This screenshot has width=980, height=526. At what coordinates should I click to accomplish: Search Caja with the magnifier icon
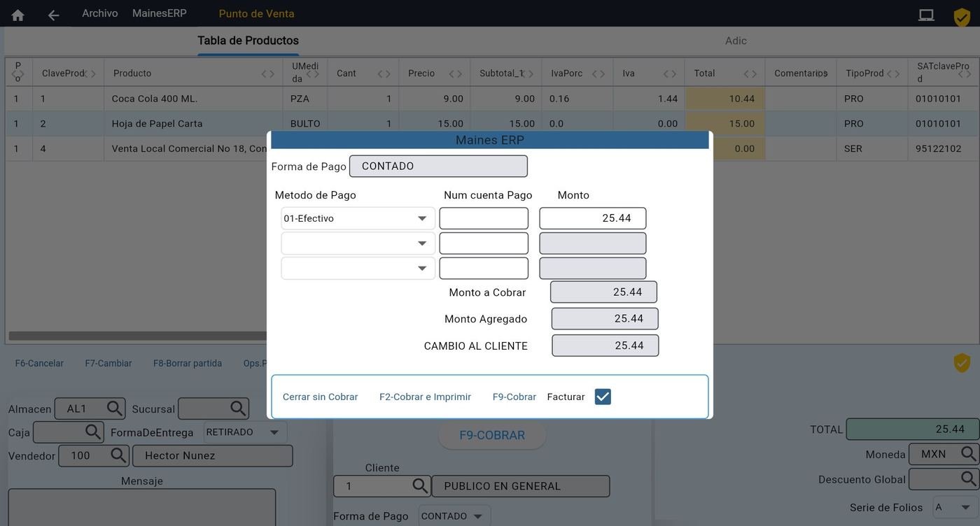click(93, 432)
